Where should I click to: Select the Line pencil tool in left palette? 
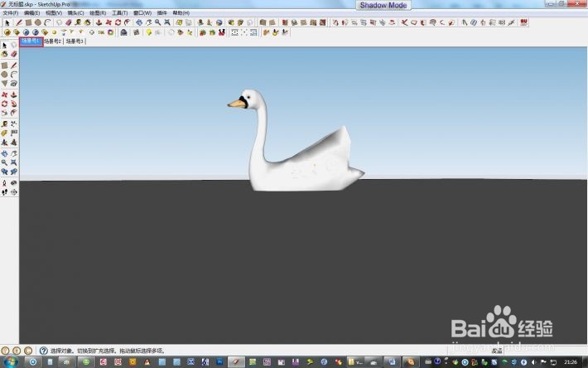click(14, 65)
